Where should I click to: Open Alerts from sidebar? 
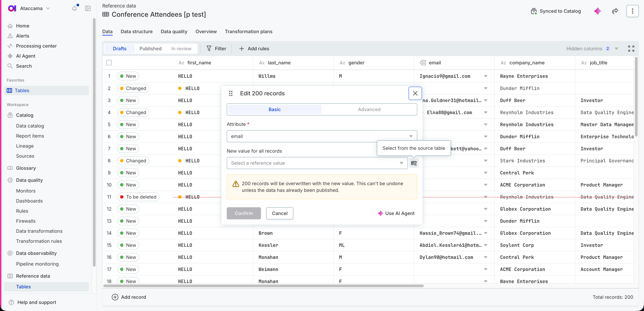click(x=22, y=36)
